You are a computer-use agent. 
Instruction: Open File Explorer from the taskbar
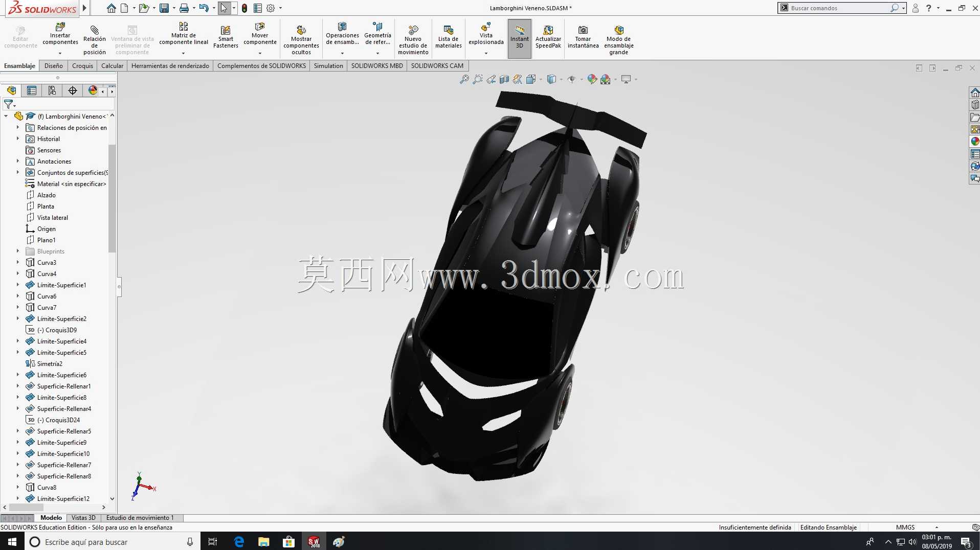tap(264, 542)
